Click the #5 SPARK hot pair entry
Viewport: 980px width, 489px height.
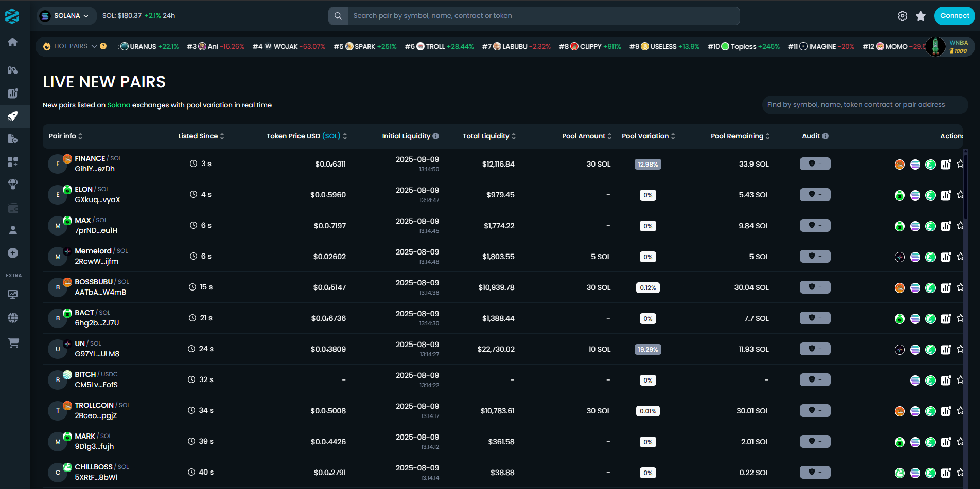365,46
